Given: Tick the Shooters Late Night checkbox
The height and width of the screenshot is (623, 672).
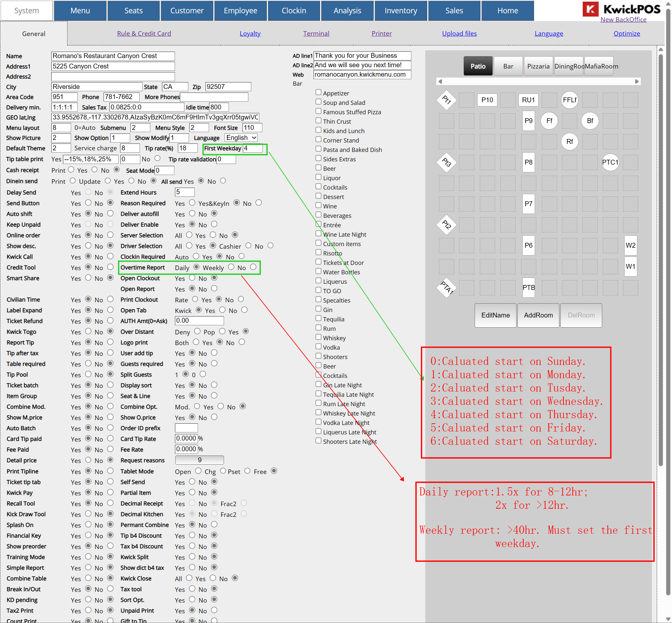Looking at the screenshot, I should (318, 441).
